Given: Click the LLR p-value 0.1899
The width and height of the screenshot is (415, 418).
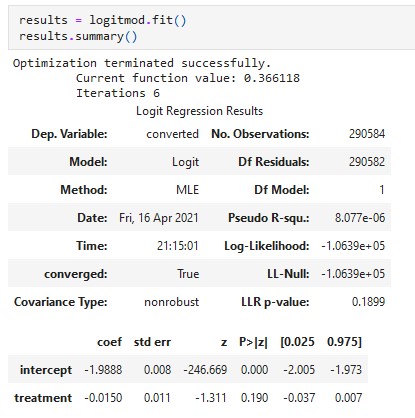Looking at the screenshot, I should [368, 302].
